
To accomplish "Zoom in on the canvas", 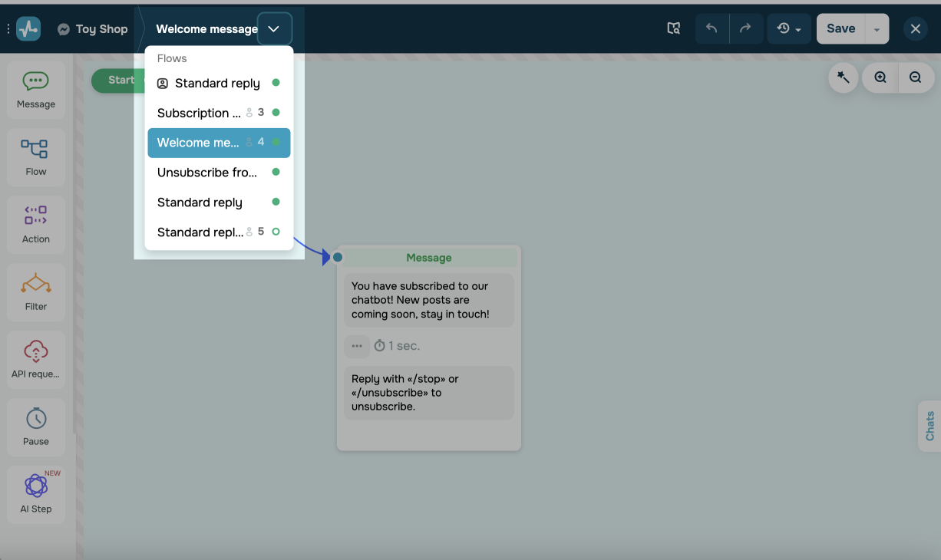I will [x=880, y=77].
